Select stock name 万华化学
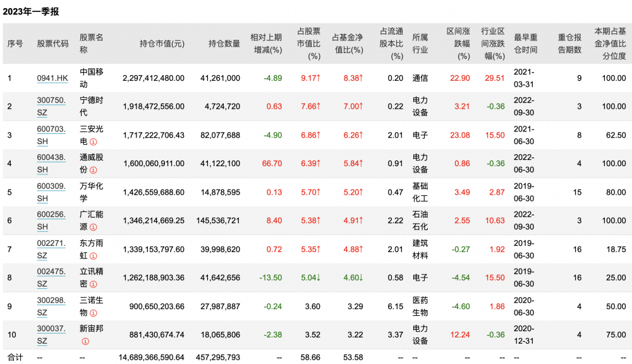This screenshot has height=364, width=632. [92, 192]
